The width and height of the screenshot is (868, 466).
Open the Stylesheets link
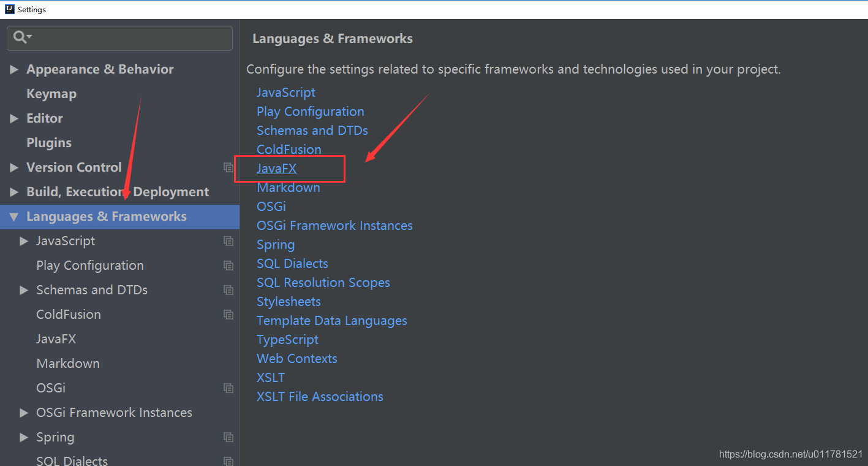(x=289, y=302)
